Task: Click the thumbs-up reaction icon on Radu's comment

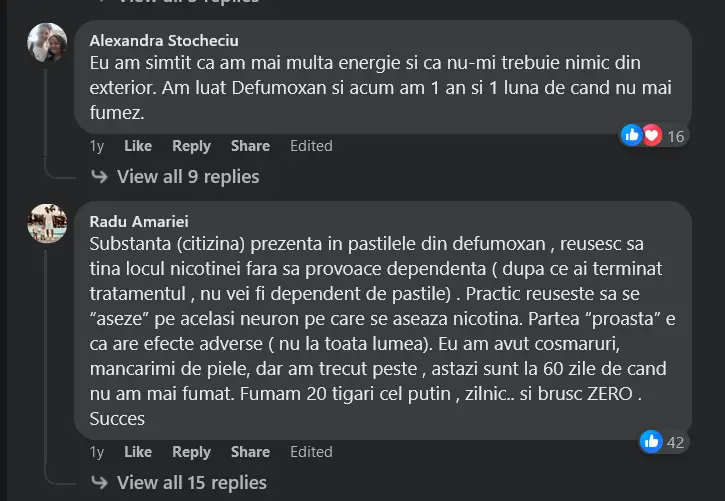Action: (x=651, y=441)
